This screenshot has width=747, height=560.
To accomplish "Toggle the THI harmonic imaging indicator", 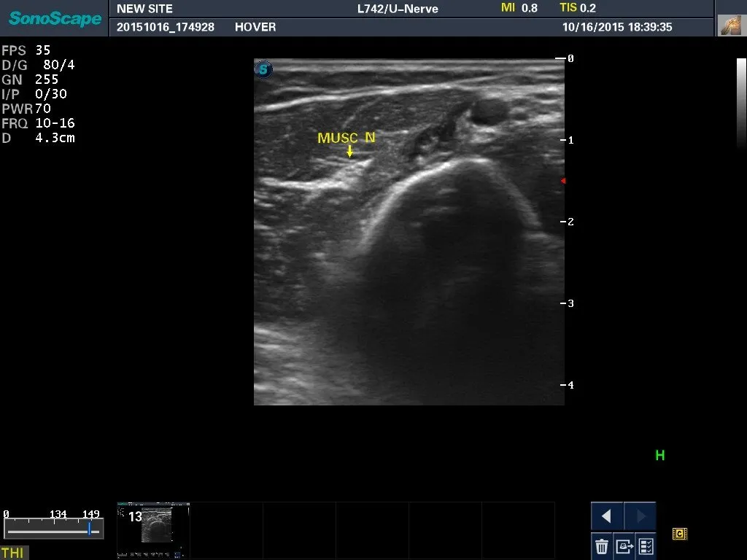I will coord(13,553).
